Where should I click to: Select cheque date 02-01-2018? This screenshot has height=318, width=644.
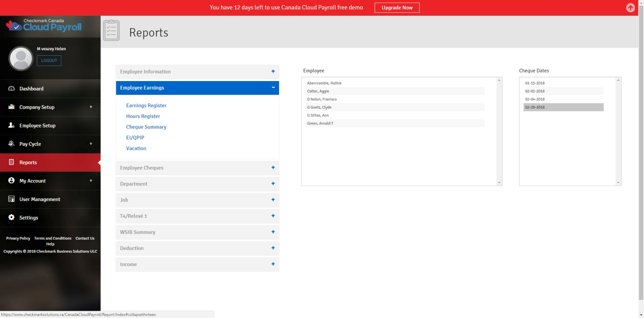click(535, 91)
